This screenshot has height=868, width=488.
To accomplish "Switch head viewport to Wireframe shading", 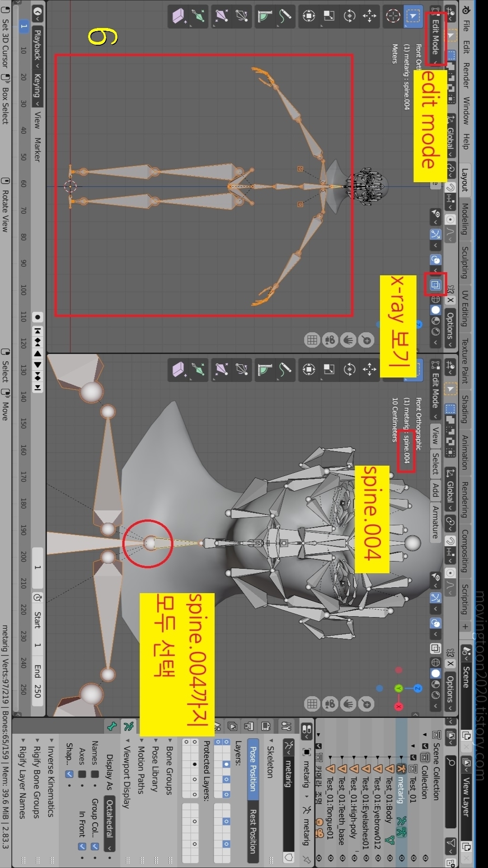I will click(435, 662).
